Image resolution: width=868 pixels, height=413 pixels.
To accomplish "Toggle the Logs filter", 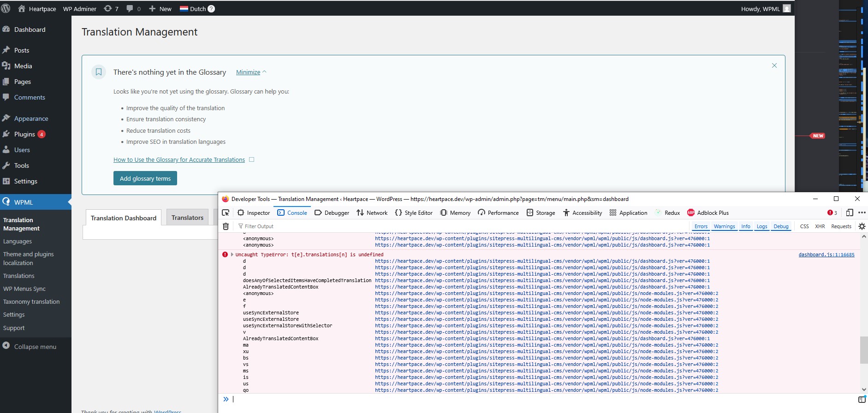I will pyautogui.click(x=762, y=226).
